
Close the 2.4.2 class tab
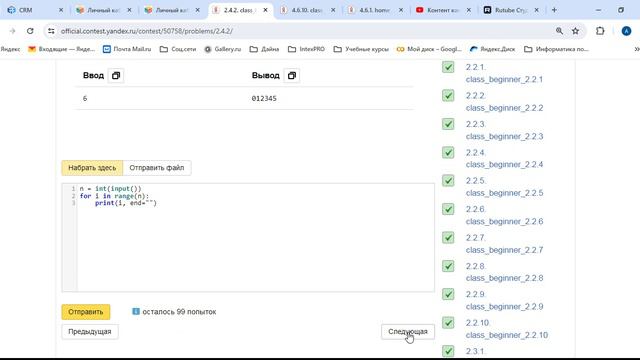pos(265,10)
